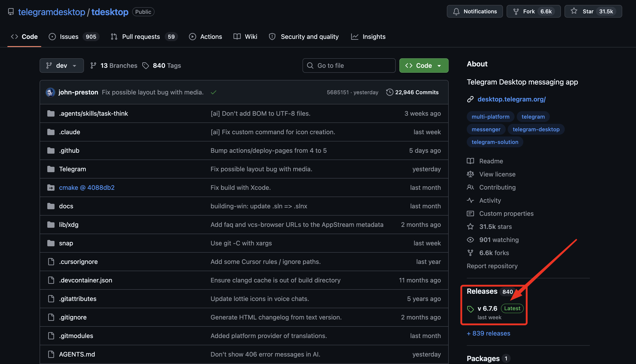This screenshot has width=636, height=364.
Task: Click the tag icon next to v 6.7.6
Action: click(470, 309)
